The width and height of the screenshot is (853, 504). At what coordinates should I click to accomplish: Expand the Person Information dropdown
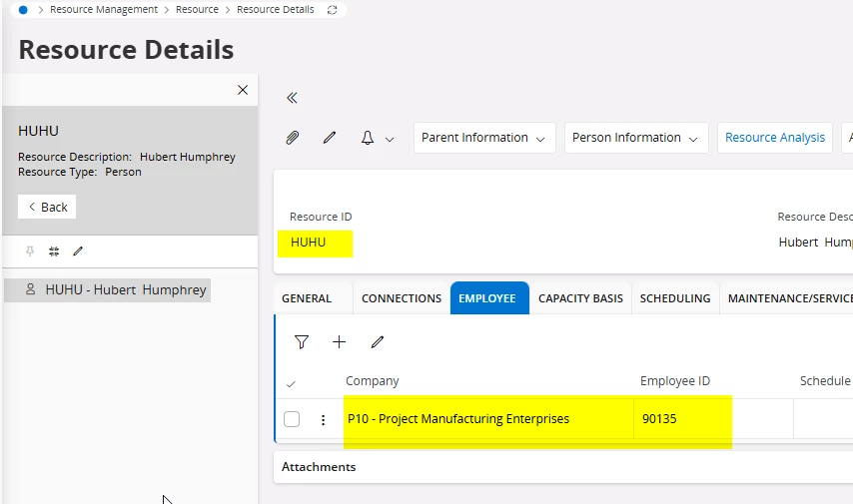coord(636,138)
